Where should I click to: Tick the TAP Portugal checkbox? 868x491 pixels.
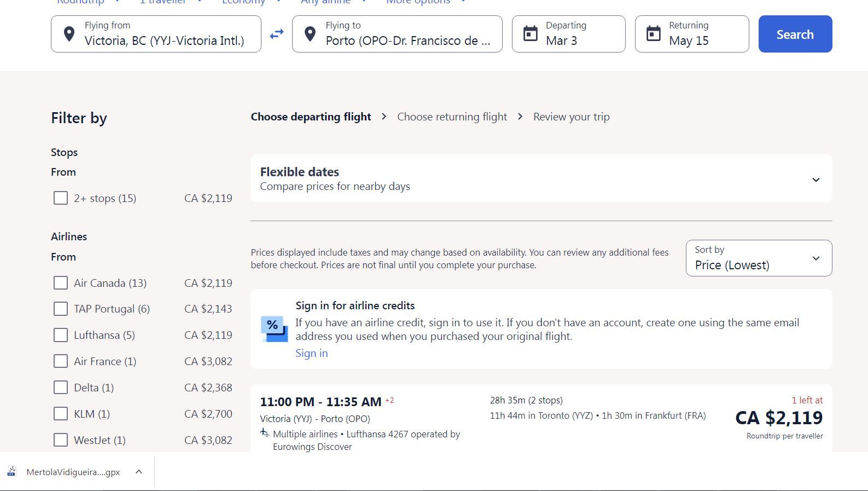pos(61,309)
